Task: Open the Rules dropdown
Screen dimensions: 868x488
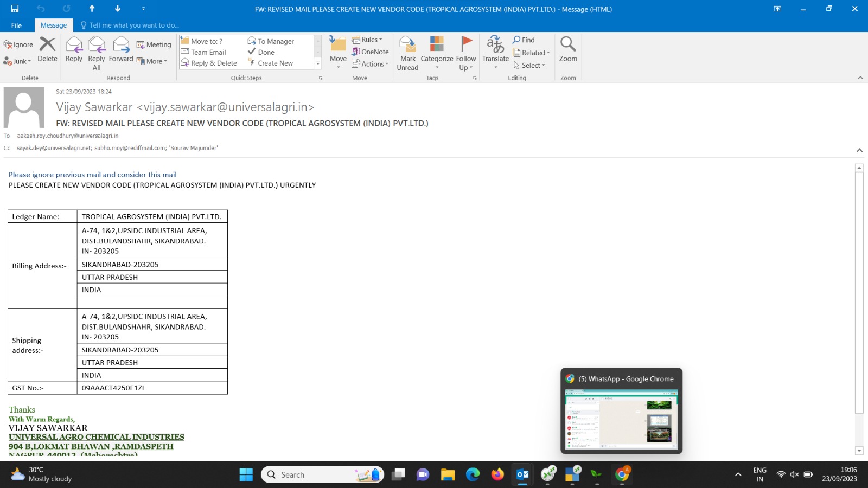Action: 367,40
